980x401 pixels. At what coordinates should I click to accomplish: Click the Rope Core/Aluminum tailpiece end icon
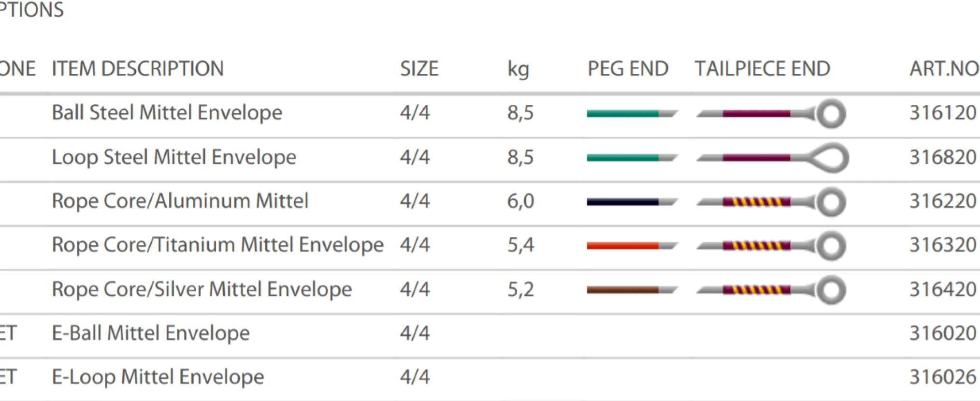(831, 202)
